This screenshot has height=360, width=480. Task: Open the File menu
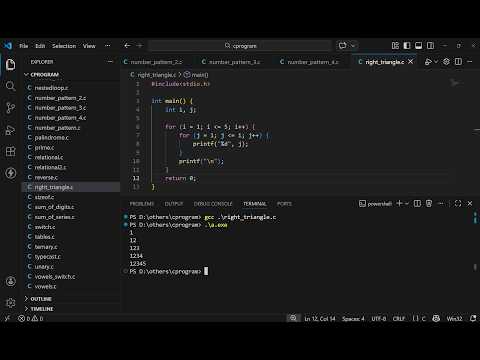click(24, 46)
